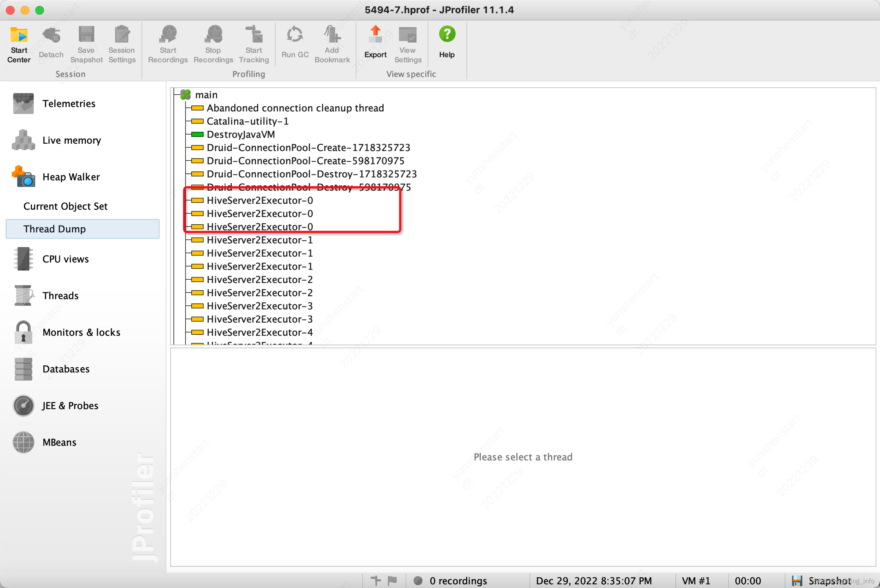Image resolution: width=880 pixels, height=588 pixels.
Task: Detach from the session
Action: tap(51, 42)
